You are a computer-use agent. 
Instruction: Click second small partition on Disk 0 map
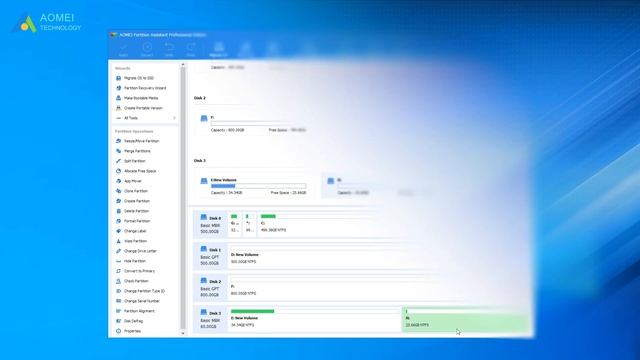point(249,224)
